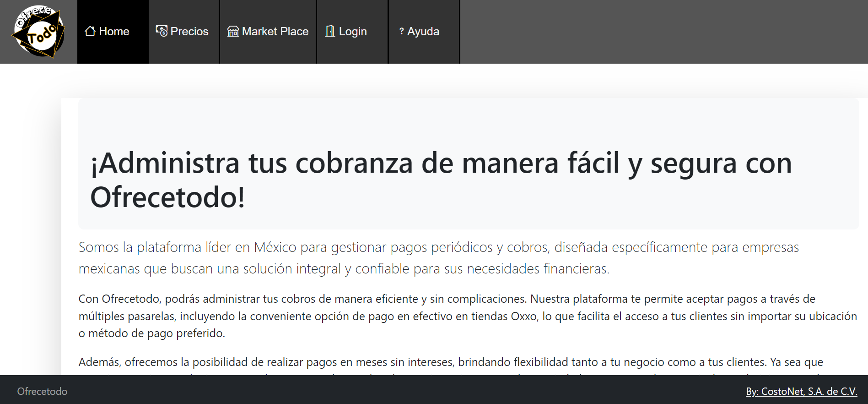The height and width of the screenshot is (404, 868).
Task: Open the Market Place section
Action: coord(275,32)
